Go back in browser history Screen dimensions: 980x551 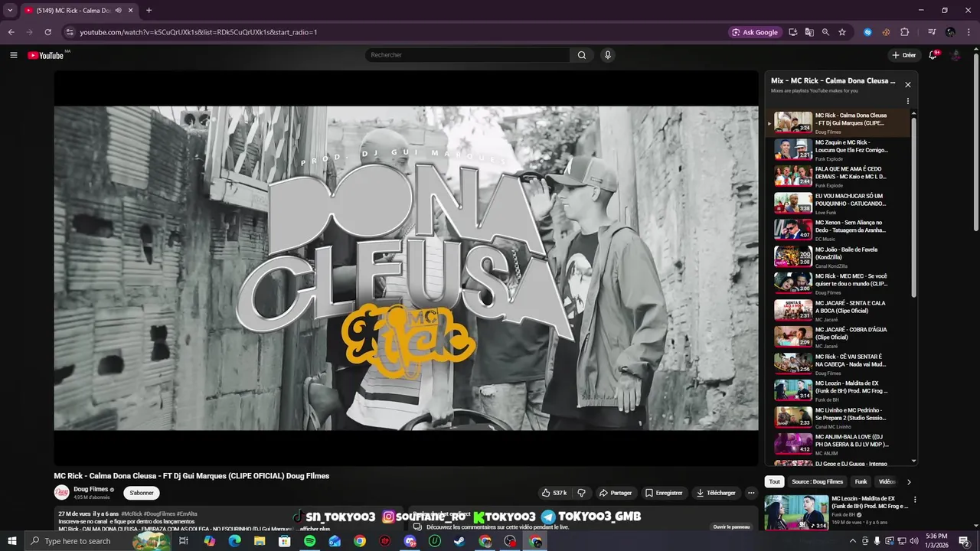click(x=11, y=32)
